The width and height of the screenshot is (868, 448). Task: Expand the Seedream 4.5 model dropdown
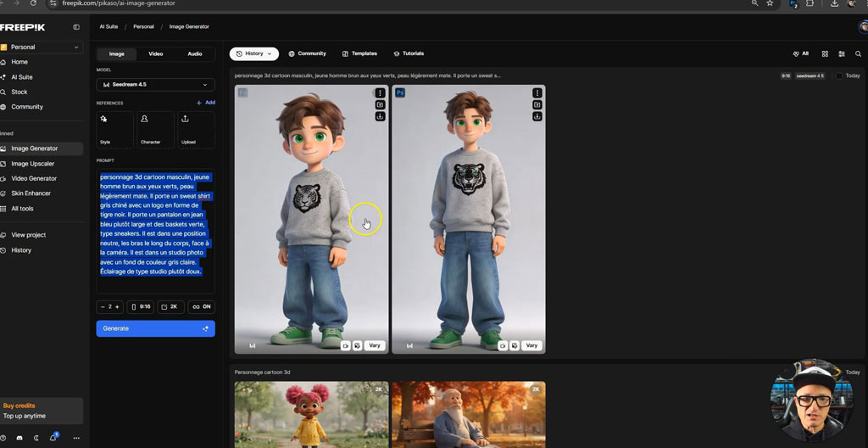[156, 85]
